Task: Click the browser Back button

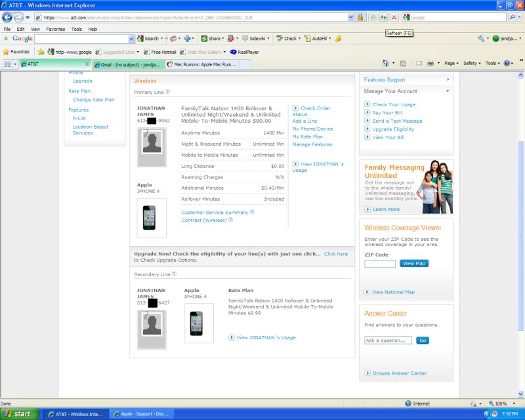Action: point(7,17)
